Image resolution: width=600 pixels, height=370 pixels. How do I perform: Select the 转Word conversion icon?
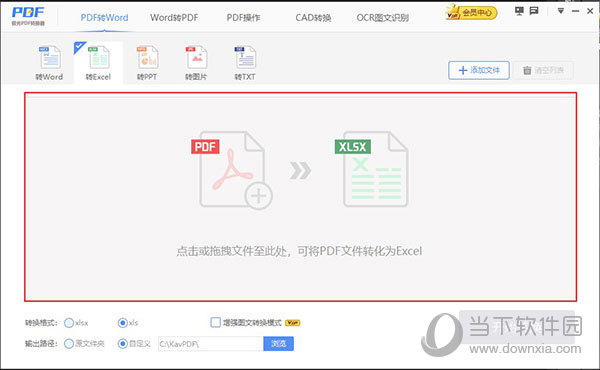pyautogui.click(x=49, y=63)
